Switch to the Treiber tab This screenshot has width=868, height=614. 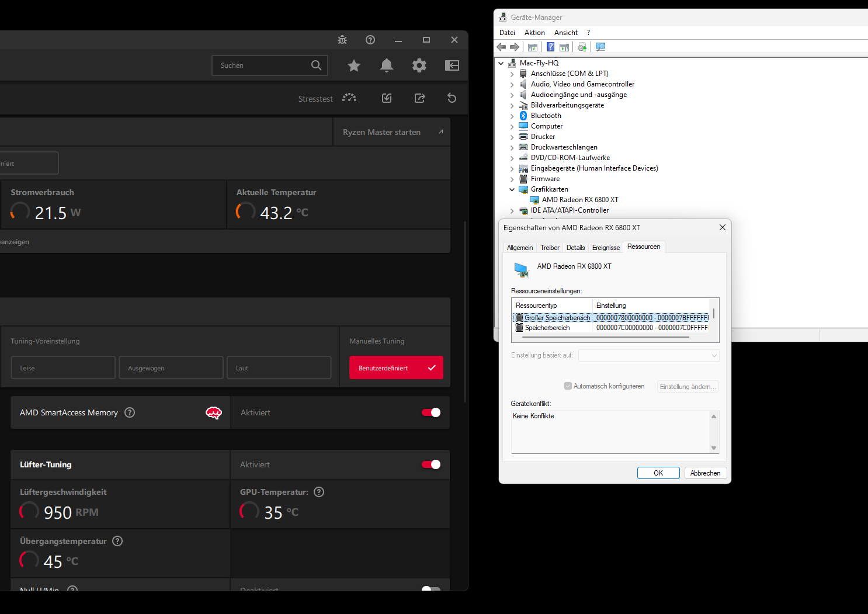pyautogui.click(x=550, y=248)
